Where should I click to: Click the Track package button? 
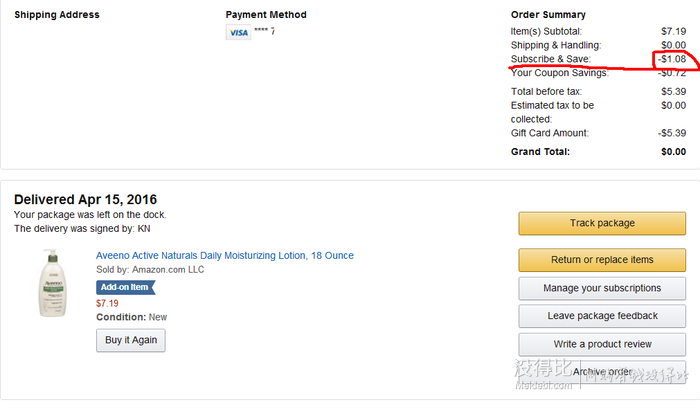[602, 223]
